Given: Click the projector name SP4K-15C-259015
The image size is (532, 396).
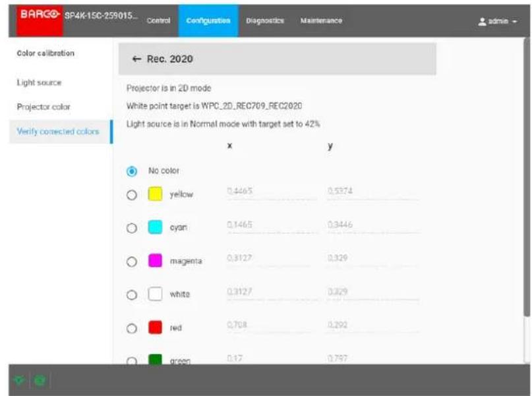Looking at the screenshot, I should tap(101, 16).
